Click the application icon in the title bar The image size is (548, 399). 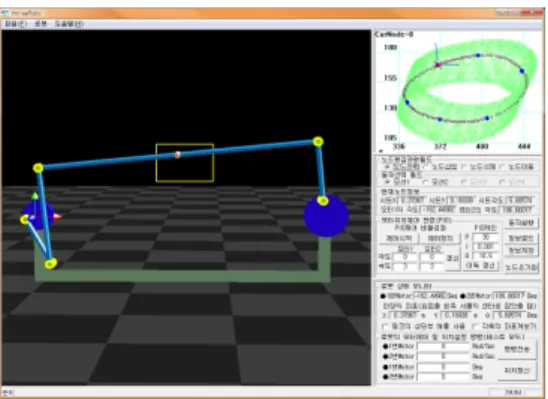(x=5, y=13)
